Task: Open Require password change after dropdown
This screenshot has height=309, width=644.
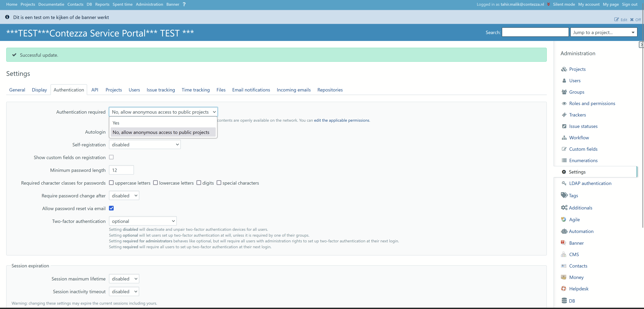Action: pos(124,196)
